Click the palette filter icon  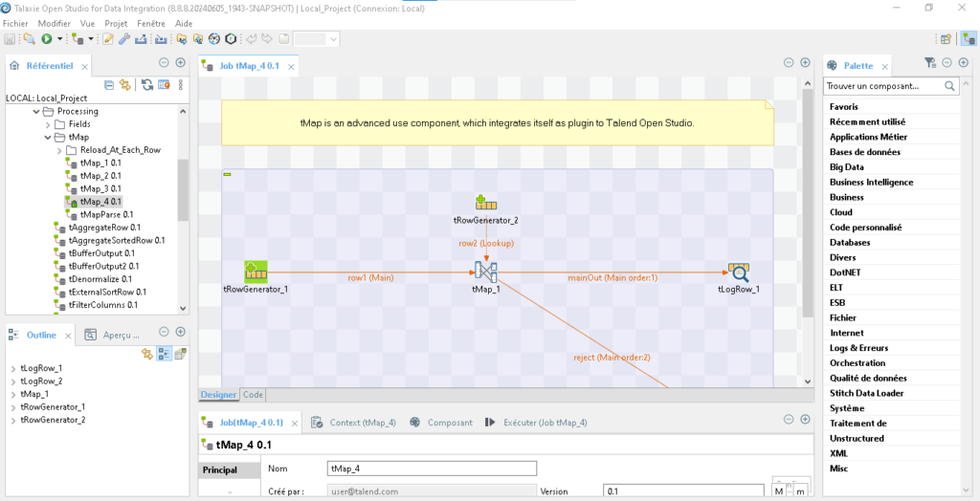click(929, 63)
